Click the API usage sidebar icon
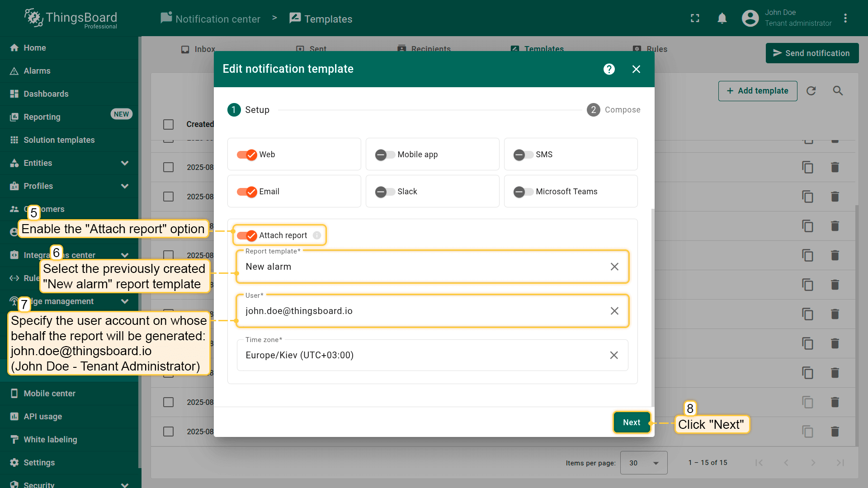 (x=14, y=417)
